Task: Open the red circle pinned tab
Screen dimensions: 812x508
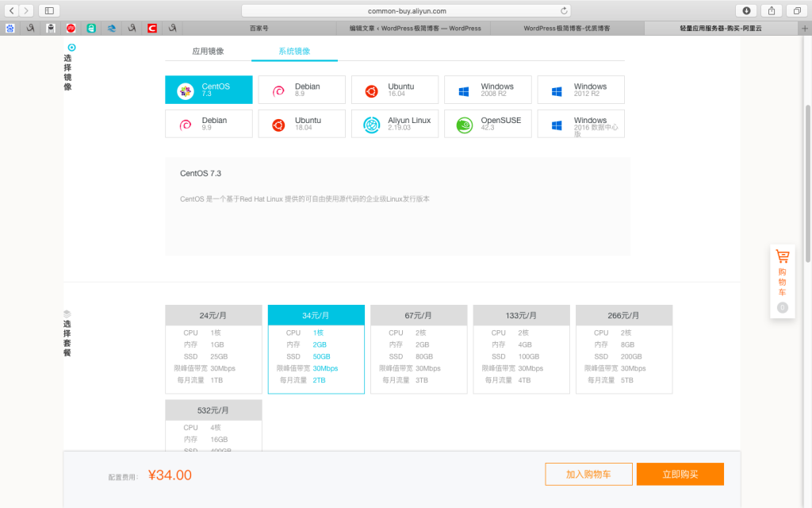Action: (x=71, y=28)
